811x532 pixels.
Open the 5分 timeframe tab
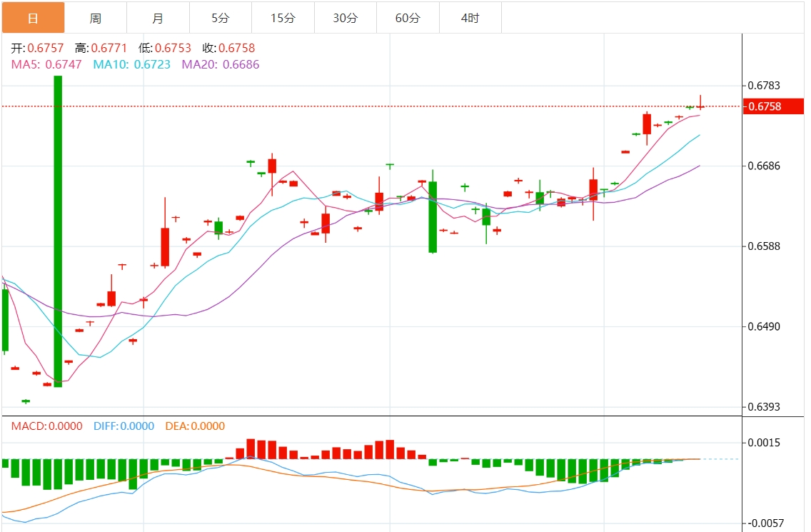point(221,18)
